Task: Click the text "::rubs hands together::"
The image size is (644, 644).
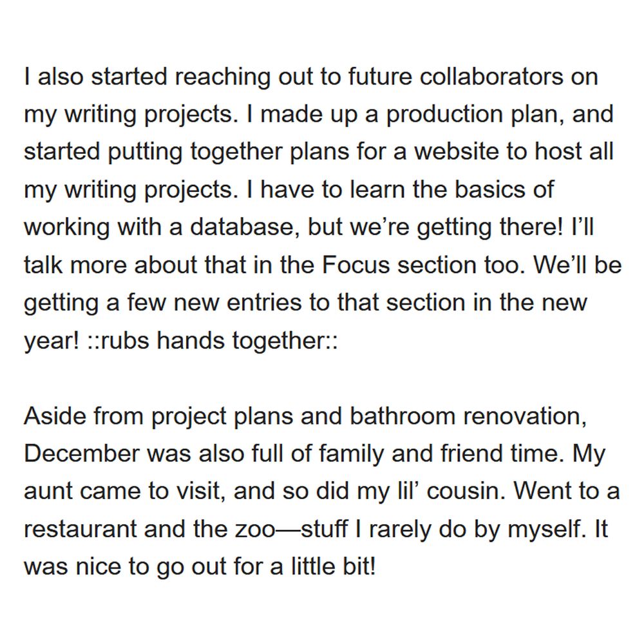Action: [x=213, y=341]
